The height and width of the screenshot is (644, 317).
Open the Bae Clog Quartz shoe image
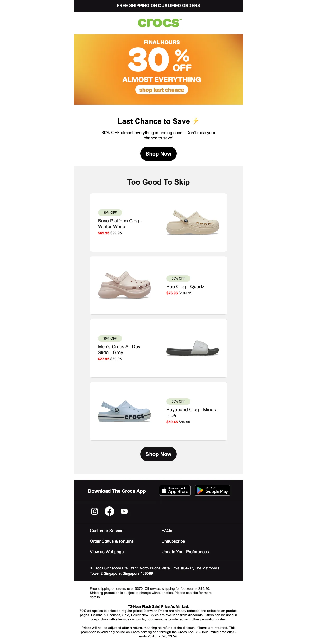[124, 285]
